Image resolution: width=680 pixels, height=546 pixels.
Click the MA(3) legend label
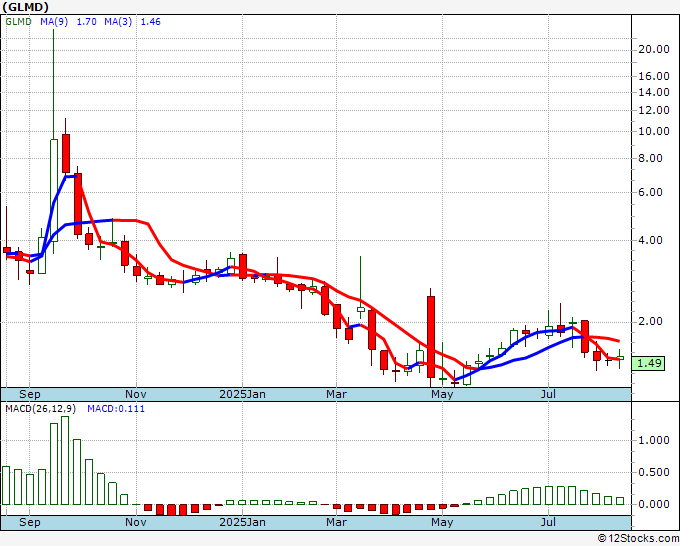point(118,22)
